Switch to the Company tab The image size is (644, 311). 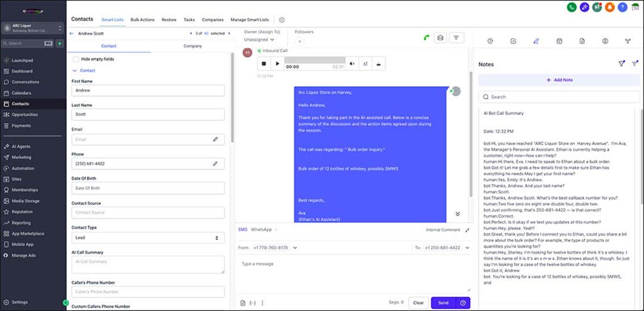pos(193,46)
